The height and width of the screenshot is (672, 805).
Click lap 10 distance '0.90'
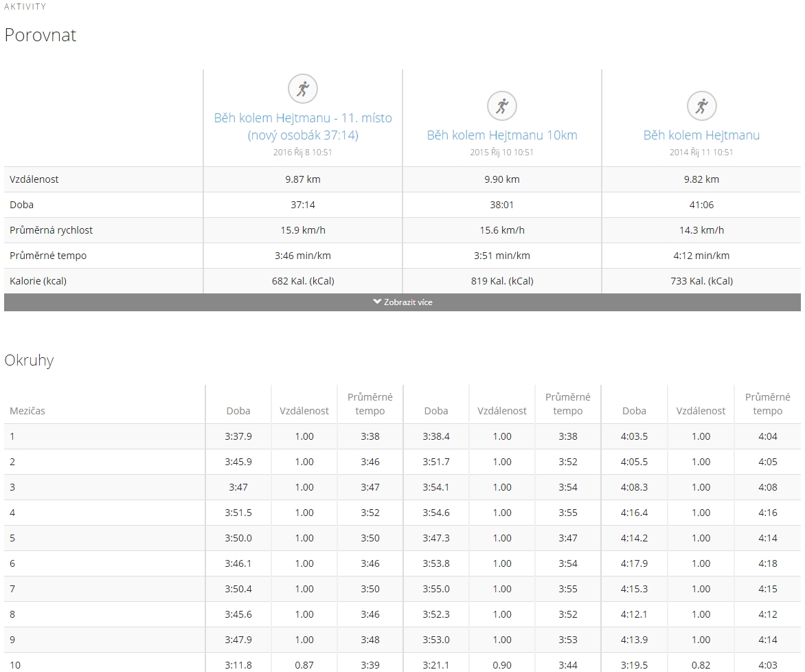click(x=502, y=665)
